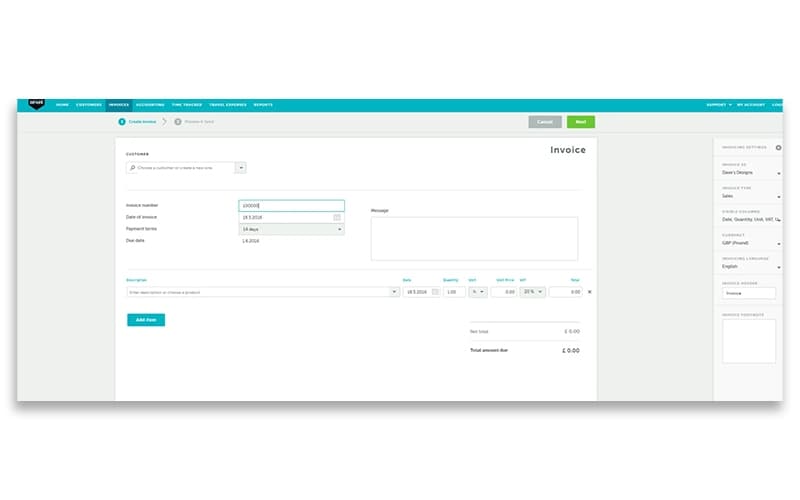Click step two Preview & Send circle icon
800x500 pixels.
tap(178, 122)
